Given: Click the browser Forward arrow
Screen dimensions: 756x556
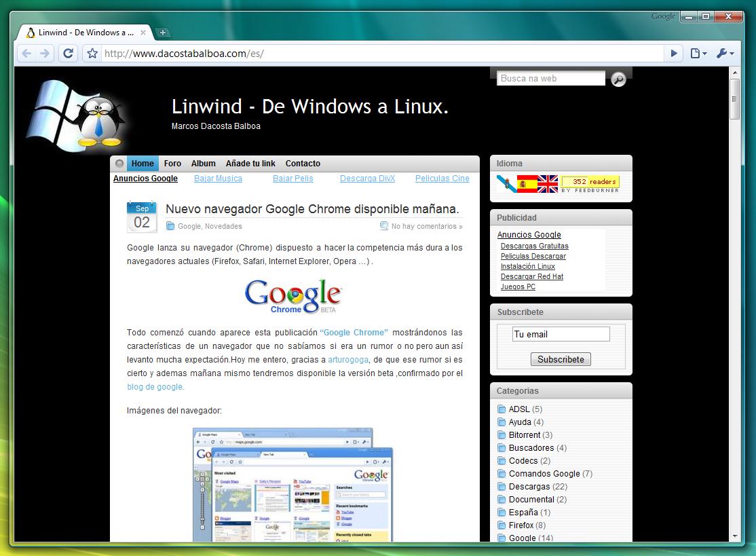Looking at the screenshot, I should [x=45, y=54].
